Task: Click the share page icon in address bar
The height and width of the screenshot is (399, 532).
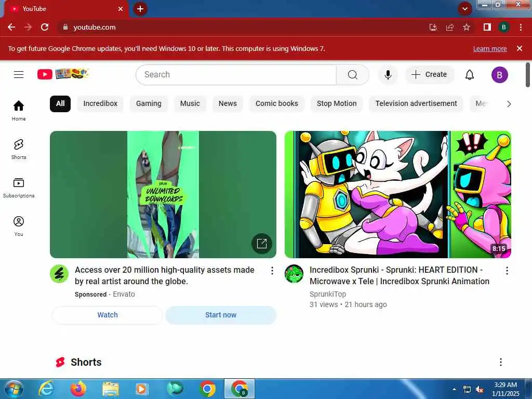Action: click(x=450, y=27)
